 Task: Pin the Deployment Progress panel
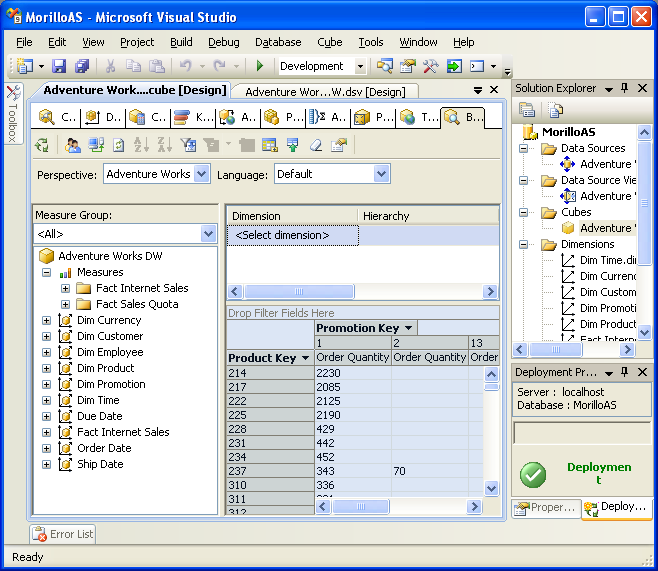point(624,372)
